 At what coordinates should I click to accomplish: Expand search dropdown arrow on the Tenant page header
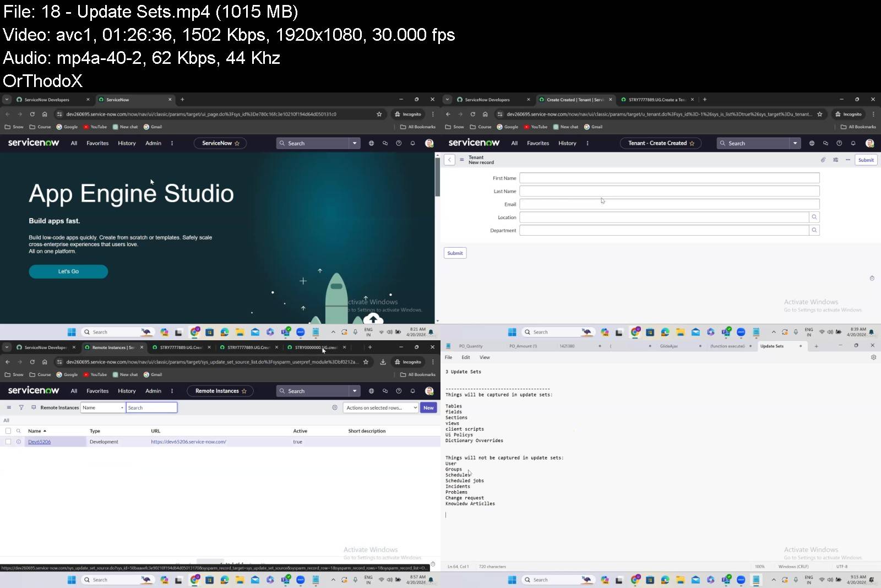[795, 143]
